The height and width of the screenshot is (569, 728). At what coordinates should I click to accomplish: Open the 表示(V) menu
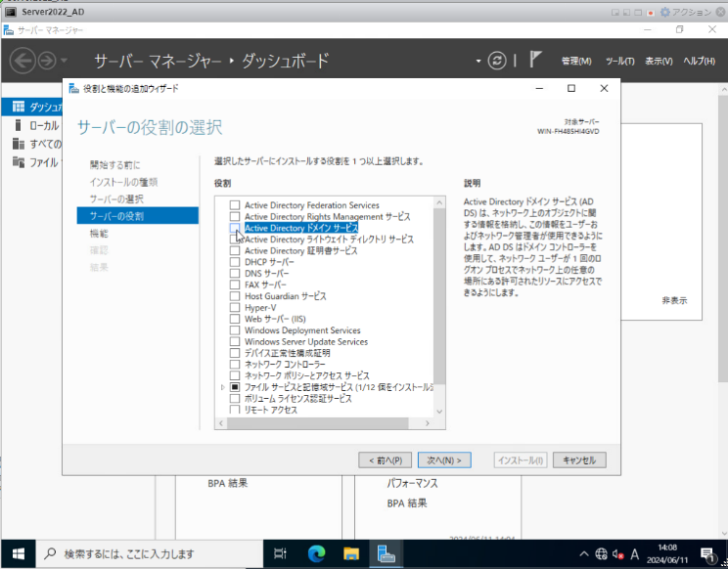(659, 61)
